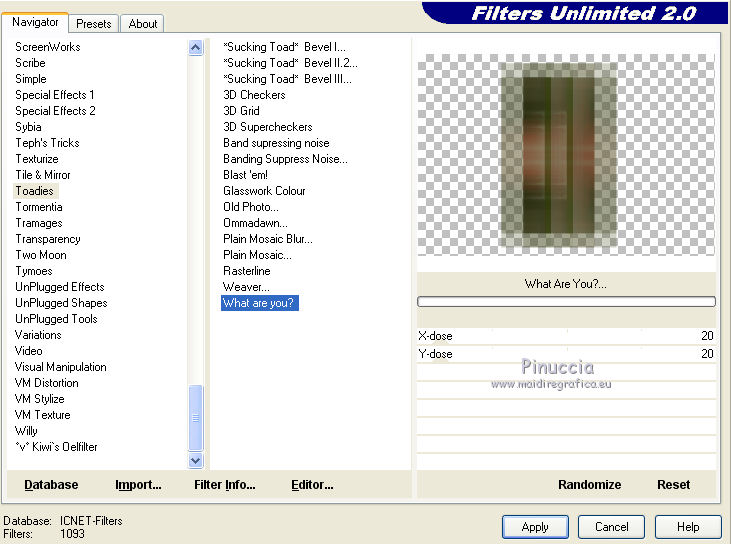The width and height of the screenshot is (731, 544).
Task: Adjust the Y-dose slider
Action: point(566,354)
